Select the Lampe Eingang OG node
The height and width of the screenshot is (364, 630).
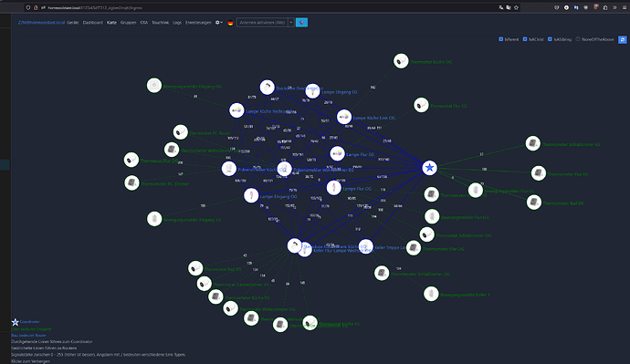pyautogui.click(x=251, y=195)
